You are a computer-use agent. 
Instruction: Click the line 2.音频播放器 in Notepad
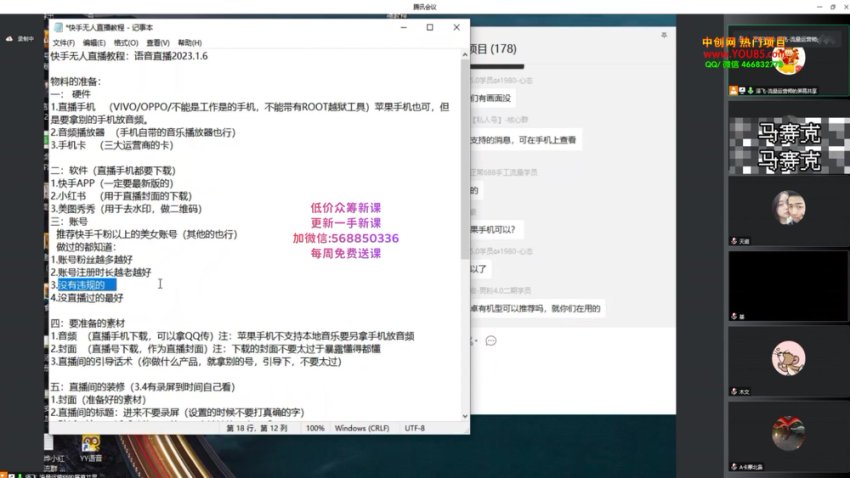143,132
